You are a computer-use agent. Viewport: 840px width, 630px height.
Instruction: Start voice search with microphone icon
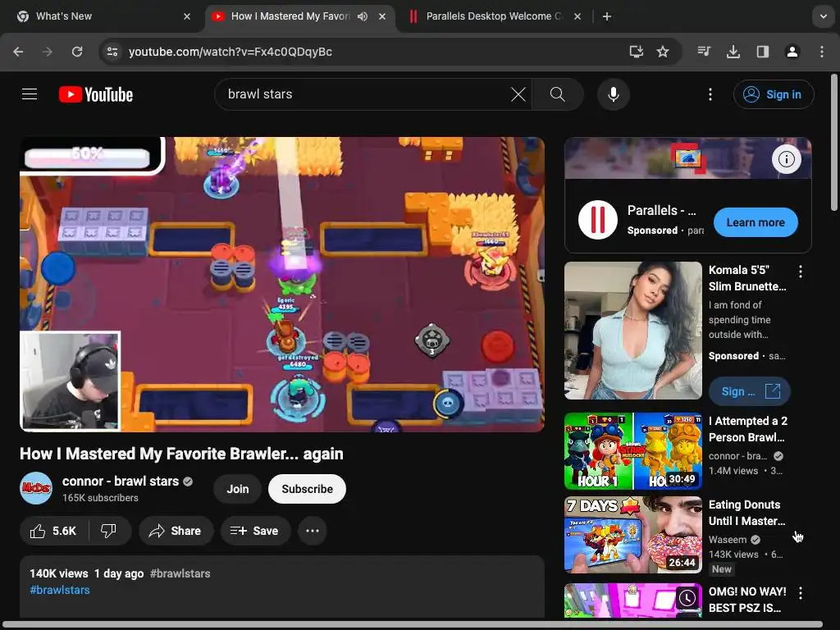614,94
